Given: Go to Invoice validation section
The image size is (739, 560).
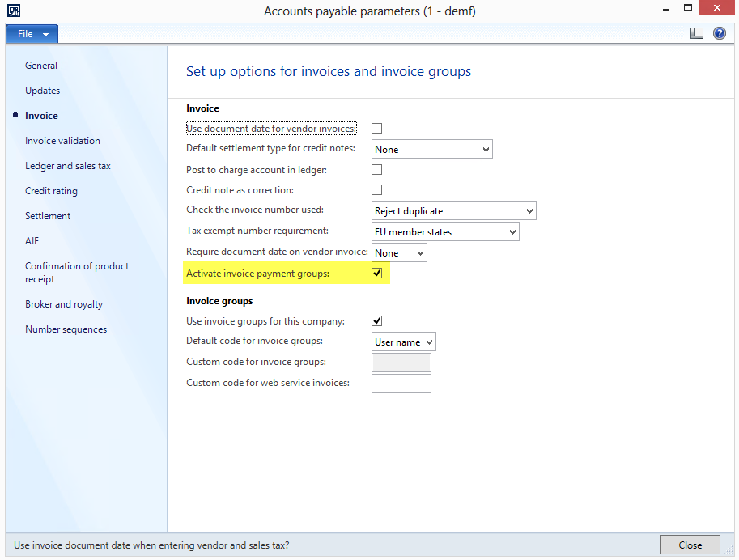Looking at the screenshot, I should (x=62, y=141).
